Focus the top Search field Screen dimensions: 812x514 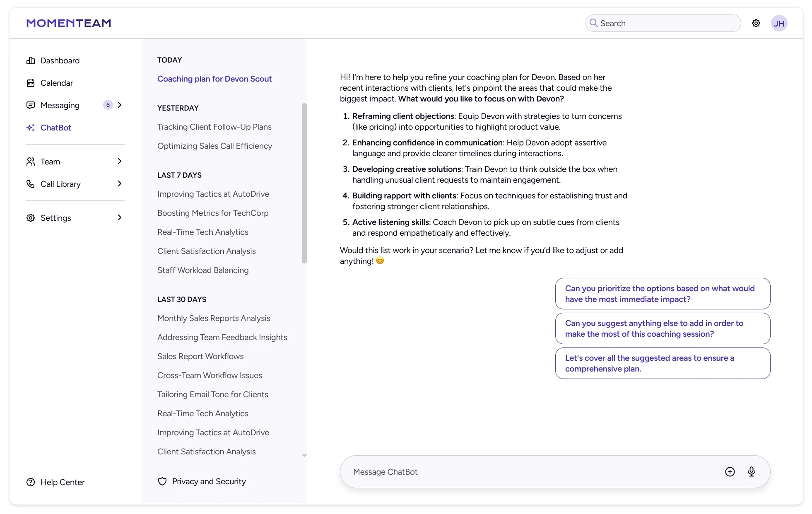pos(667,23)
